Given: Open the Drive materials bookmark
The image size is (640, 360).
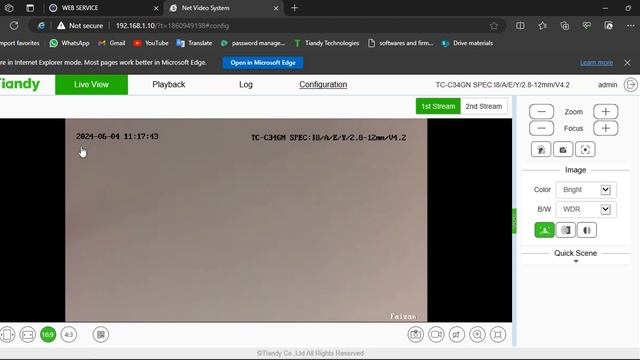Looking at the screenshot, I should [467, 43].
